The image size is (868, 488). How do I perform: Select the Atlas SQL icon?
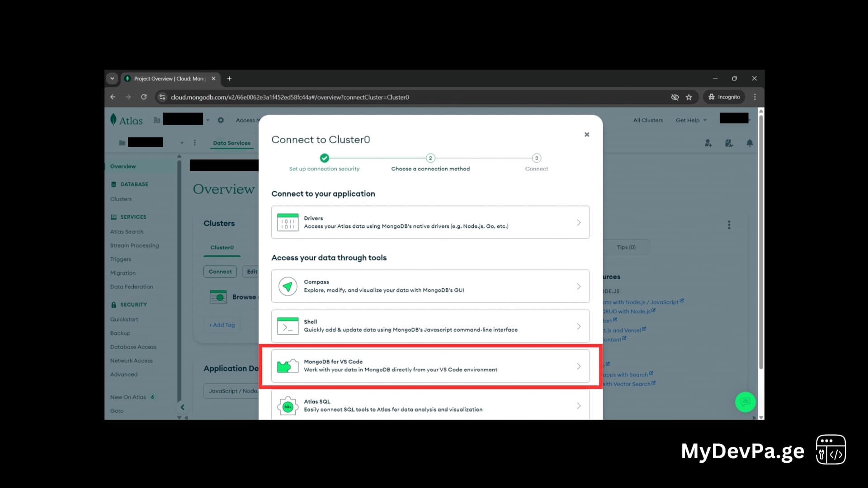[288, 406]
